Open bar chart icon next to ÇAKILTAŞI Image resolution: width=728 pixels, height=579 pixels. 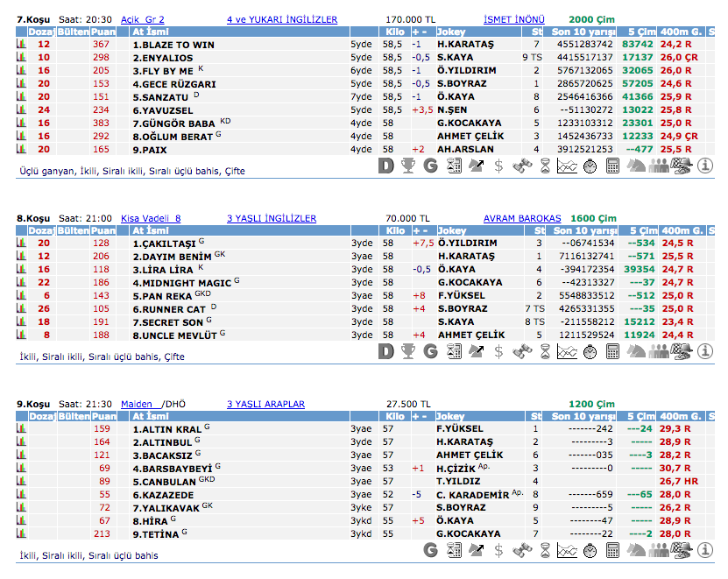[x=21, y=243]
